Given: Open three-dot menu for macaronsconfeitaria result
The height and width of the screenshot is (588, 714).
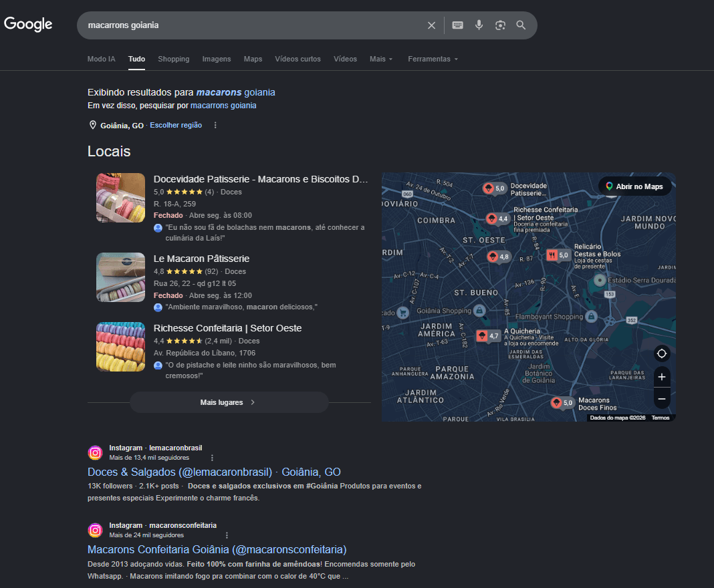Looking at the screenshot, I should 227,535.
